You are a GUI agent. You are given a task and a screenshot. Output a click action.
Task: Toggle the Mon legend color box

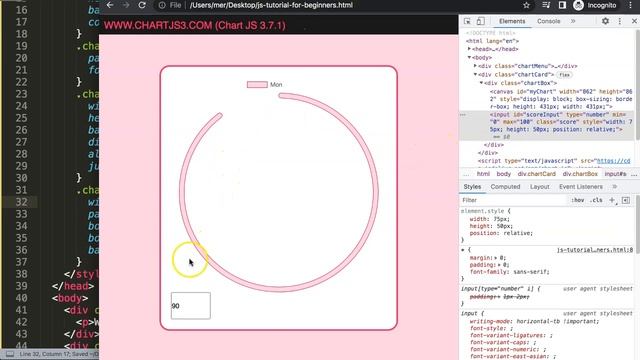coord(257,84)
